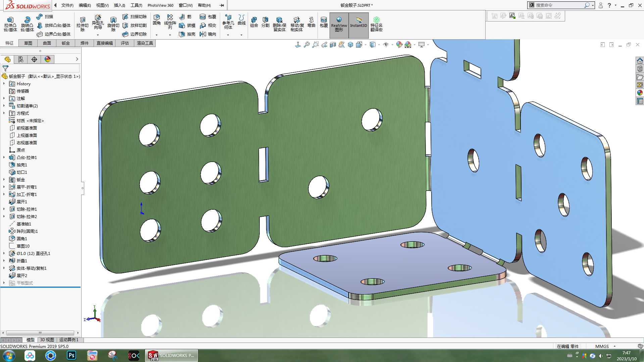Open the FeatureManager design tree tab
644x362 pixels.
pos(7,59)
